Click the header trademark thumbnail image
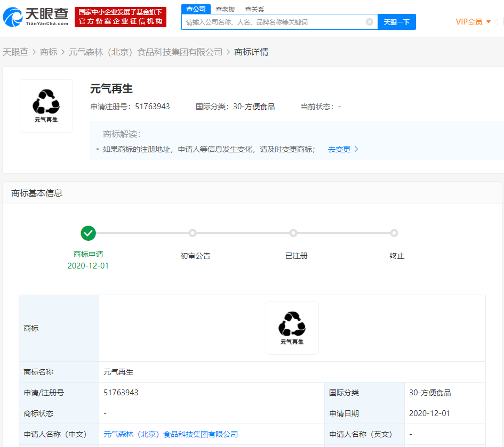 pyautogui.click(x=46, y=106)
